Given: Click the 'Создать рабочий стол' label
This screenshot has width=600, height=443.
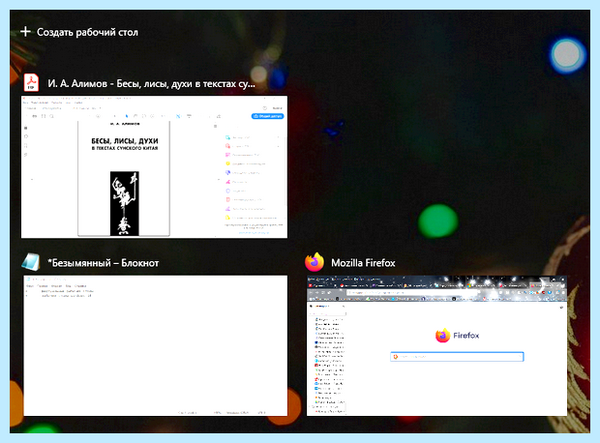Looking at the screenshot, I should 87,32.
